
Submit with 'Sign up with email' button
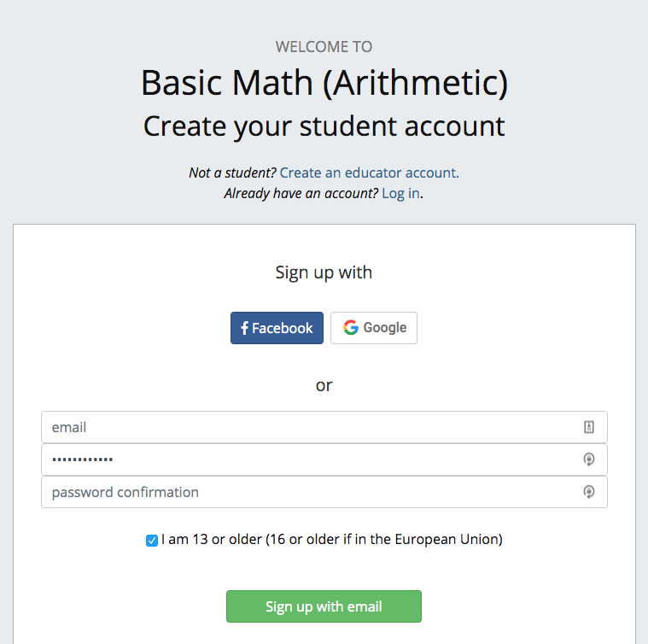324,606
